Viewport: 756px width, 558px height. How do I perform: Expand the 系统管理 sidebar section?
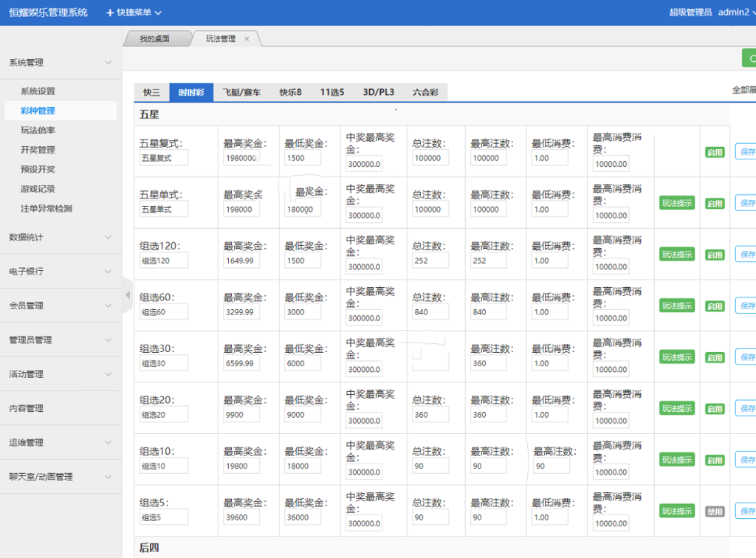61,63
